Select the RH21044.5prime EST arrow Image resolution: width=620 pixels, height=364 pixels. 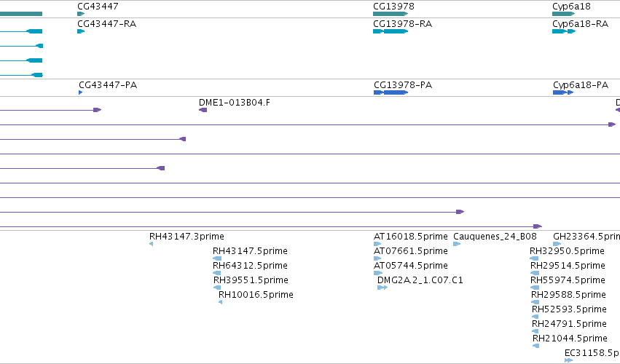(x=535, y=346)
